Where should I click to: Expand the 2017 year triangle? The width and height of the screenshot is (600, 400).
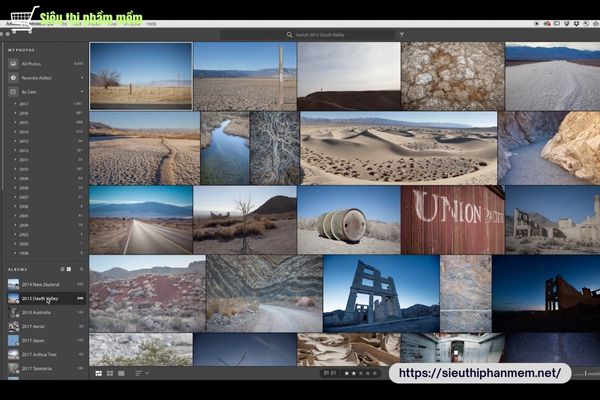15,104
